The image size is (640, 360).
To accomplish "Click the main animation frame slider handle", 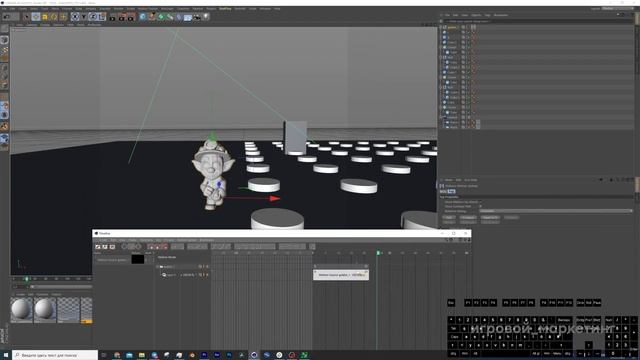I will pos(27,279).
